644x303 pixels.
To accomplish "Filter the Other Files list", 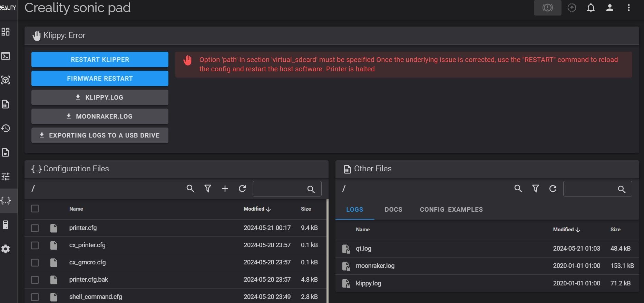I will click(x=535, y=189).
